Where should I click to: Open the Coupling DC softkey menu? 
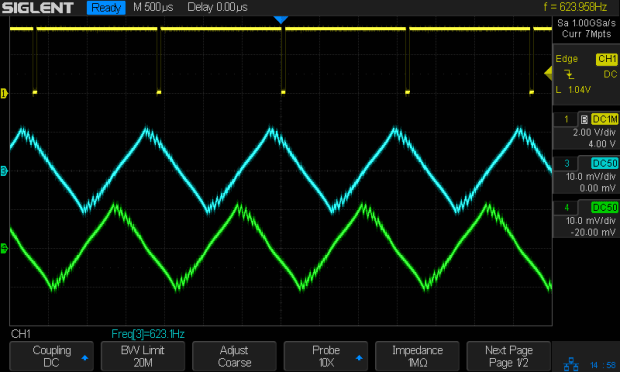(51, 356)
